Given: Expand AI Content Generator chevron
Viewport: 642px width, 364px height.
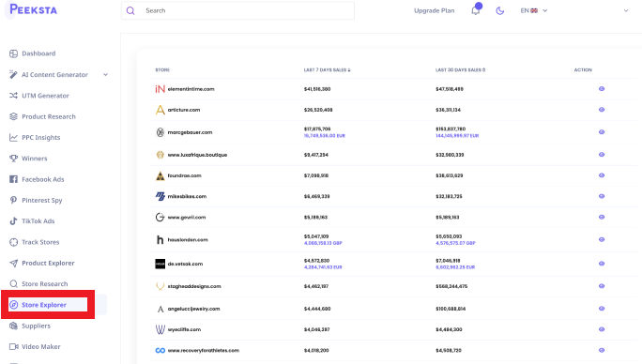Looking at the screenshot, I should 106,74.
